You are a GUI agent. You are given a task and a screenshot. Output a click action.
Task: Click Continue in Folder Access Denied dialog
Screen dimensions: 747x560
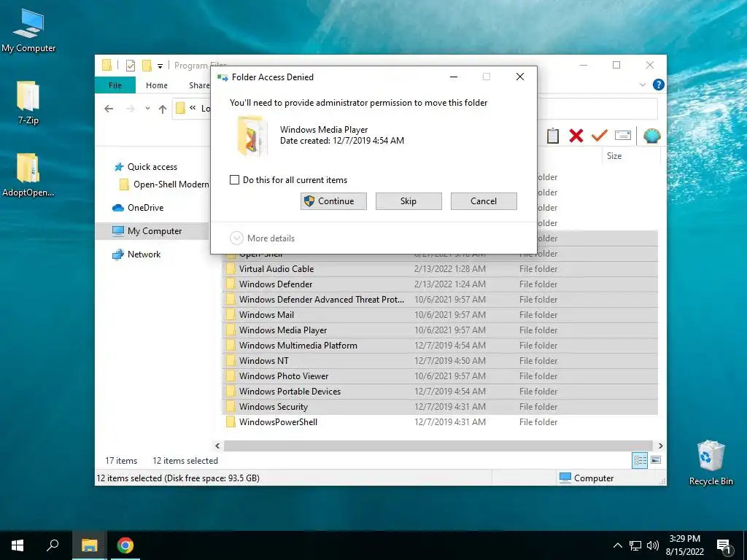[x=333, y=201]
